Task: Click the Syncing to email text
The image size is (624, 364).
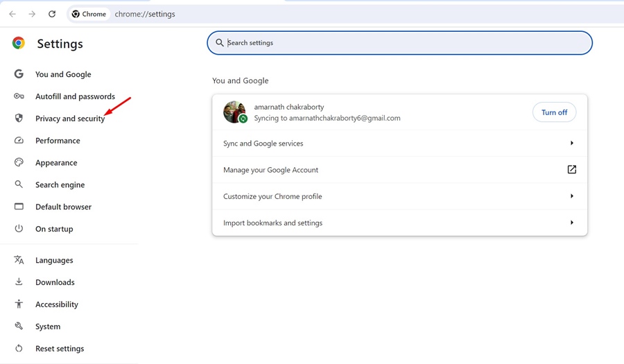Action: pos(327,118)
